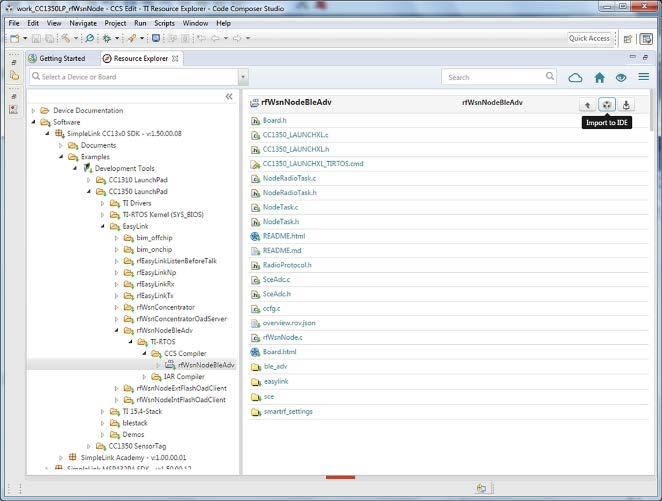This screenshot has height=501, width=662.
Task: Click the Debug bug toolbar icon
Action: [x=107, y=38]
